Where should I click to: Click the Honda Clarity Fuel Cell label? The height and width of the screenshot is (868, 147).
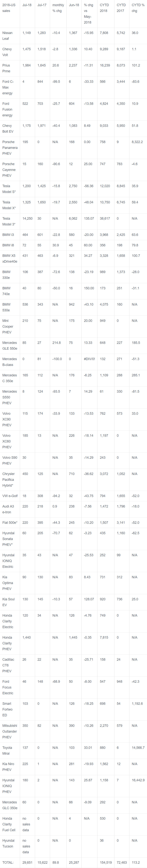[9, 824]
